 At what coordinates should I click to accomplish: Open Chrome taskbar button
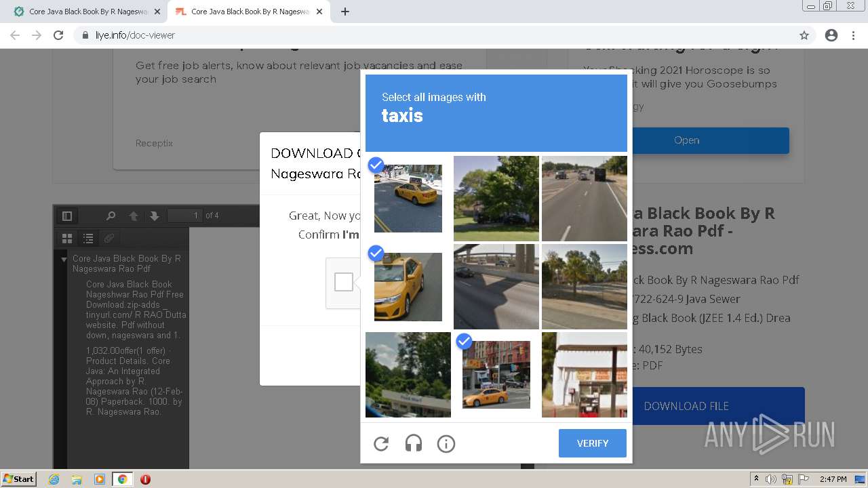click(123, 479)
